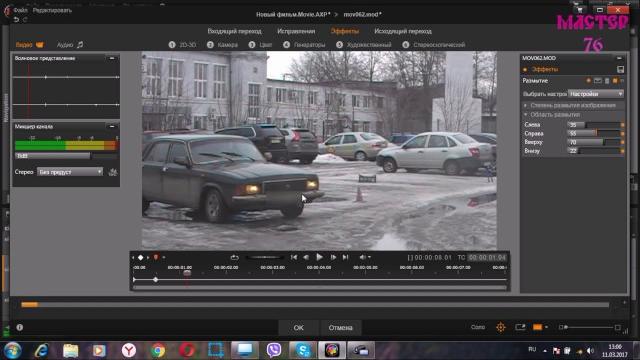Add keyframe with diamond button
Screen dimensions: 640x360
140,258
